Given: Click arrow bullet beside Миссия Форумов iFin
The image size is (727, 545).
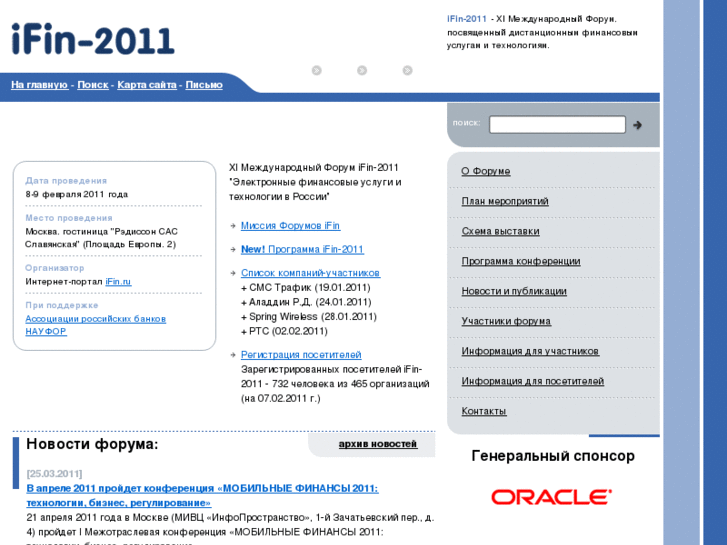Looking at the screenshot, I should 233,226.
